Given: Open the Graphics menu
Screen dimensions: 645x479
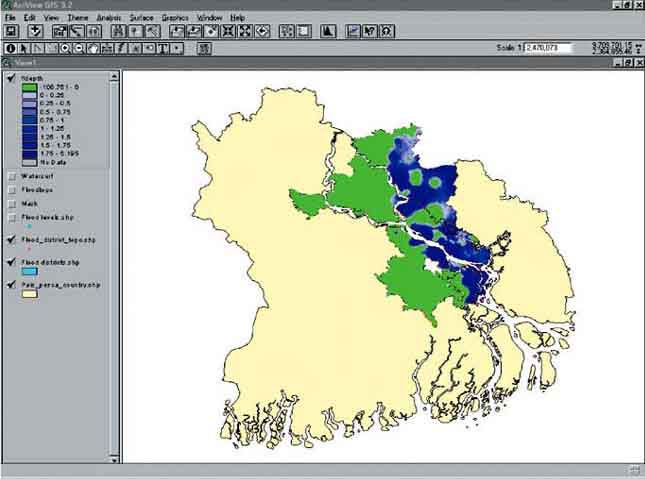Looking at the screenshot, I should tap(175, 18).
